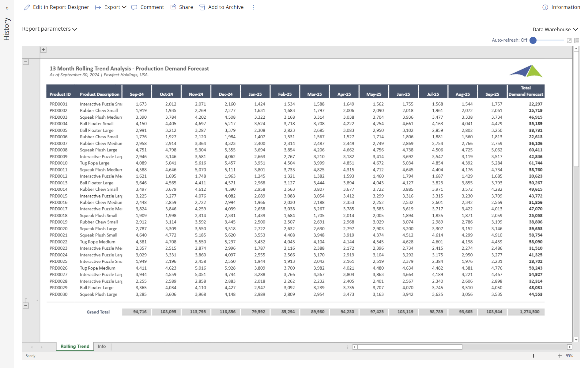Select the Edit in Report Designer pencil icon
Image resolution: width=588 pixels, height=368 pixels.
point(27,7)
